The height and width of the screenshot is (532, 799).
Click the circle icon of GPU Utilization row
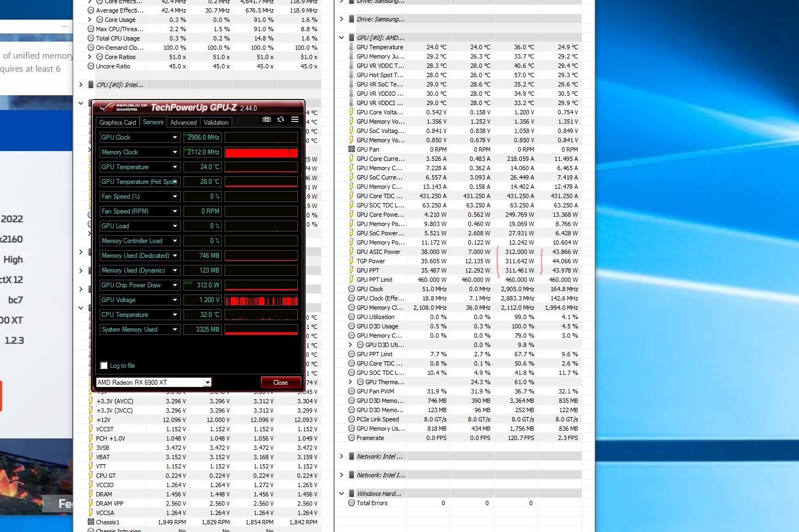(x=352, y=317)
